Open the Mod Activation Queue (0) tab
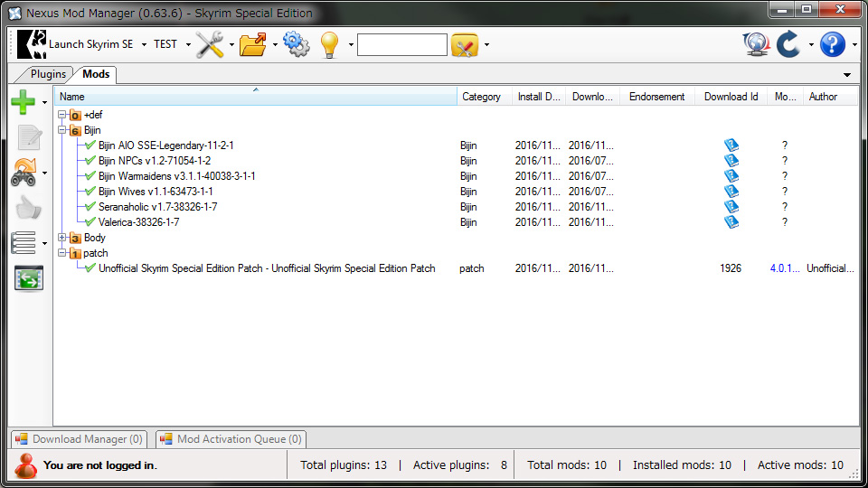 tap(231, 439)
